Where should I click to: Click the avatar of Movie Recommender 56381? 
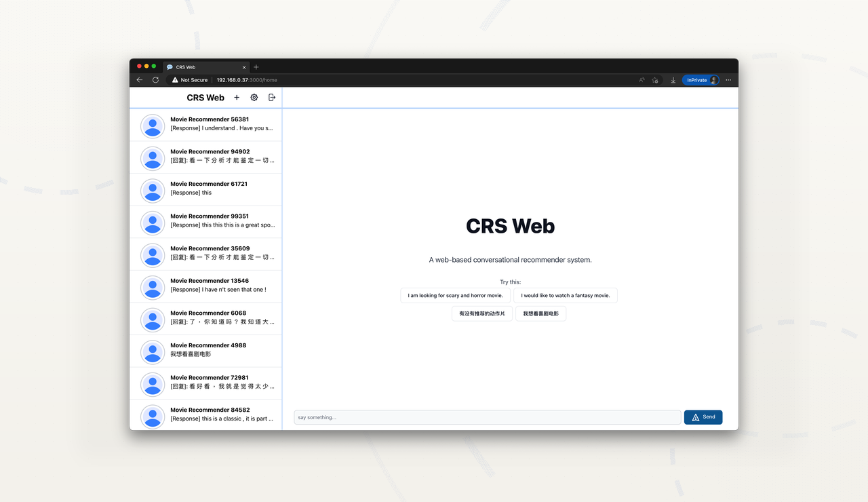click(x=153, y=126)
